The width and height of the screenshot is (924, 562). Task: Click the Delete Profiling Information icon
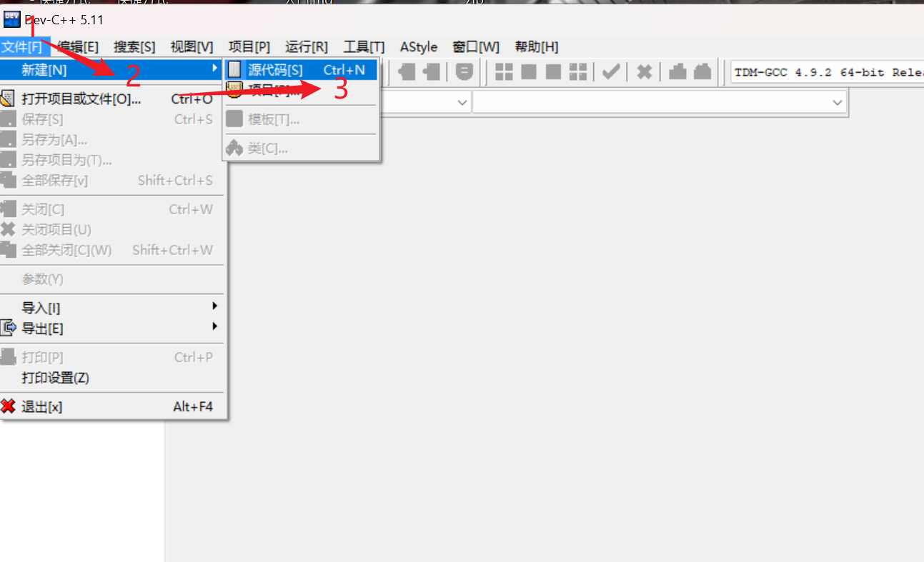click(702, 71)
